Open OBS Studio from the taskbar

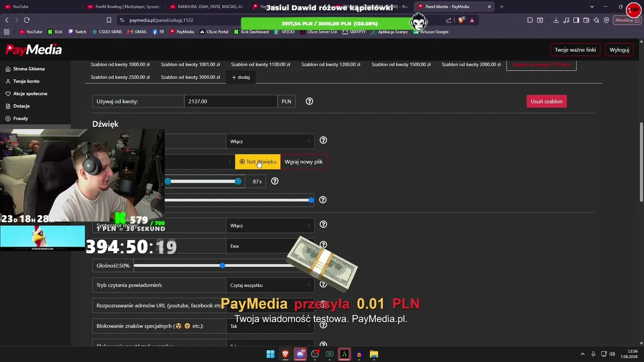click(315, 354)
